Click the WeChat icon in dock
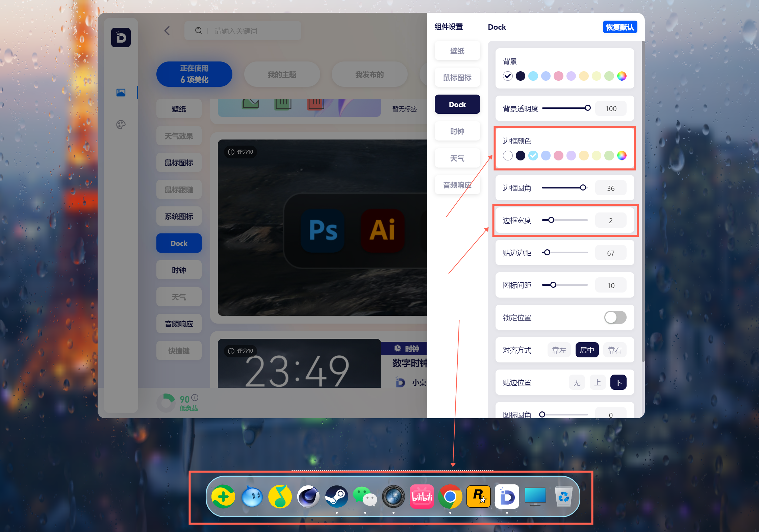 pyautogui.click(x=366, y=498)
